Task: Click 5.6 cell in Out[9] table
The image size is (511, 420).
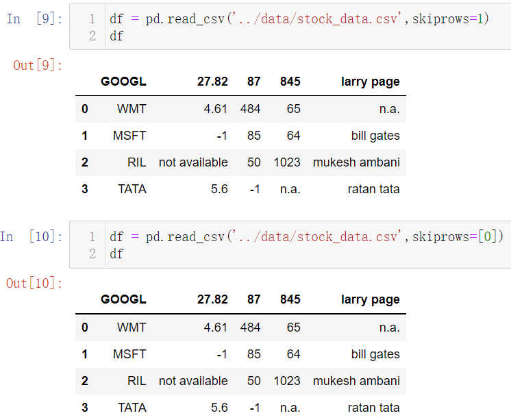Action: [x=219, y=189]
